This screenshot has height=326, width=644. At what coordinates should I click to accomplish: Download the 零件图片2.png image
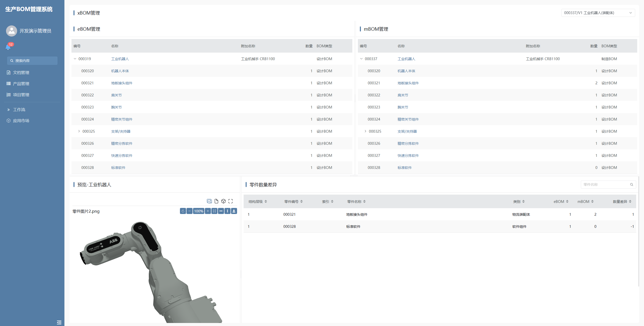(x=234, y=211)
